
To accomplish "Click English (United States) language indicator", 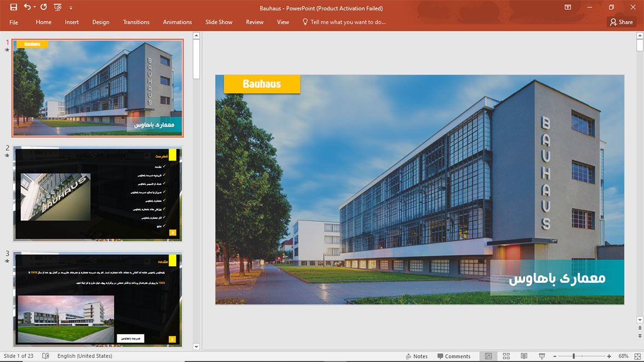I will tap(84, 356).
